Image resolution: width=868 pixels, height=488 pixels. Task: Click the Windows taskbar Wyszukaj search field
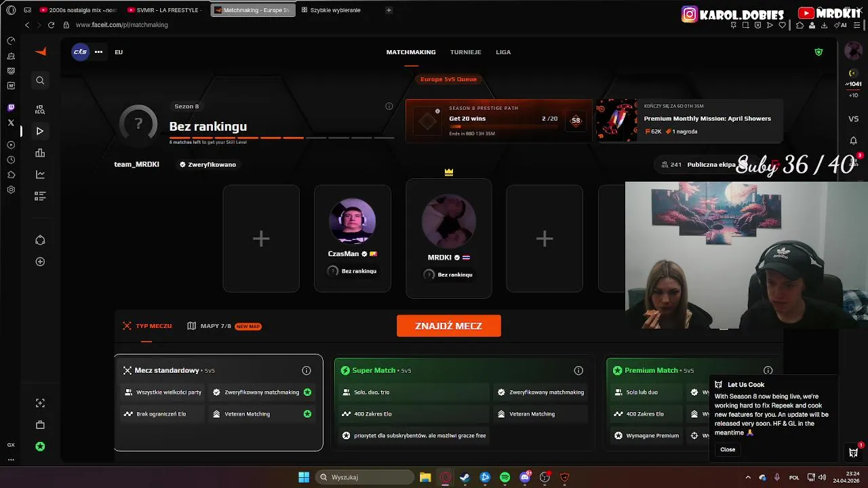pyautogui.click(x=365, y=477)
